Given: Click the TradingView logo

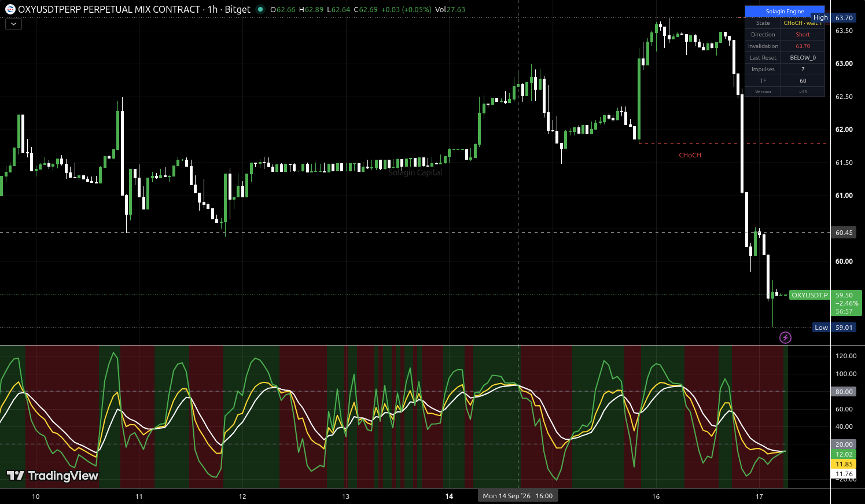Looking at the screenshot, I should (53, 476).
